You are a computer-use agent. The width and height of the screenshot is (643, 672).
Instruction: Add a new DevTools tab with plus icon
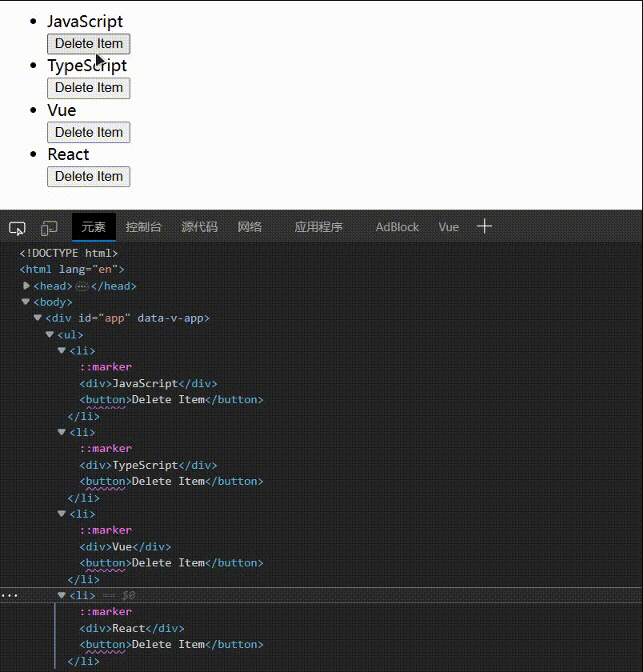point(485,226)
